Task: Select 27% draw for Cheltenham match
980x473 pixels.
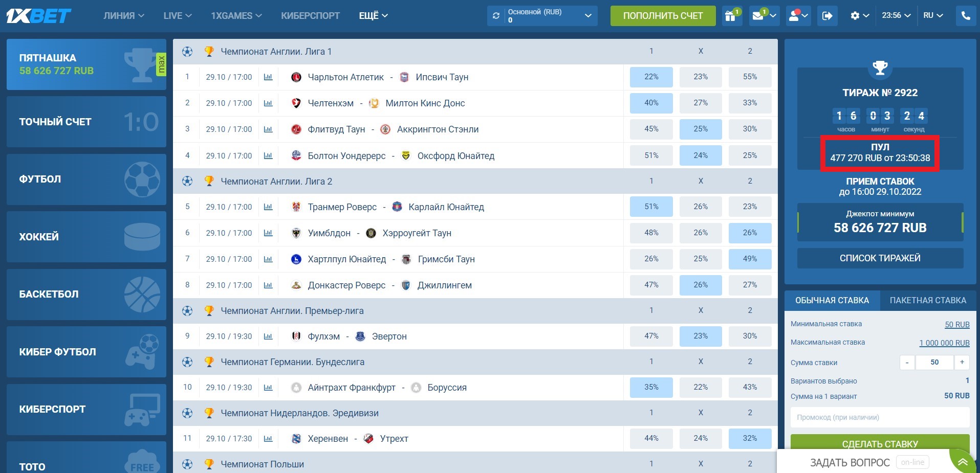Action: pos(701,103)
